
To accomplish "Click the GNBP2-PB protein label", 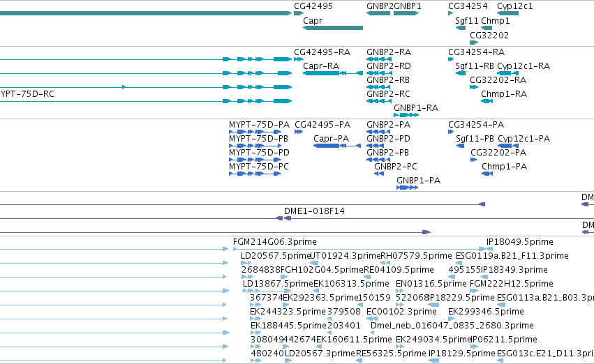I will point(387,153).
